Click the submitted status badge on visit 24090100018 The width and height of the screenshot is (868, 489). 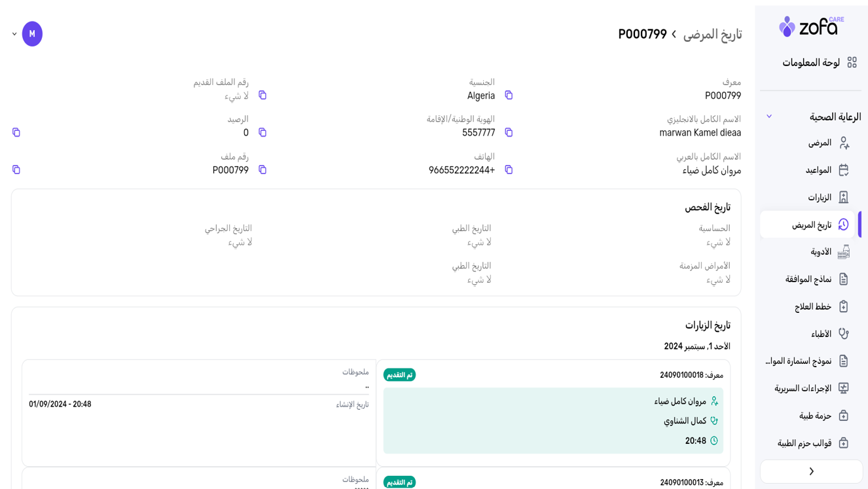click(399, 375)
